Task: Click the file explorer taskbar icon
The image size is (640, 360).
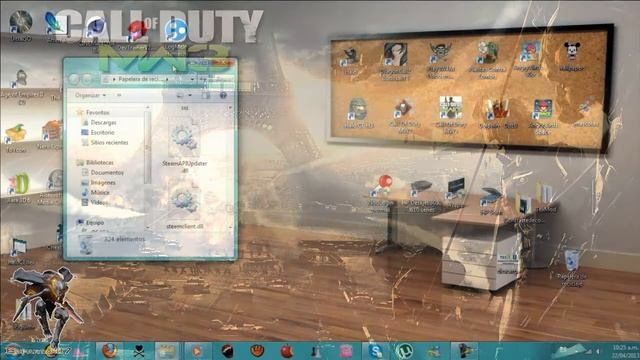Action: click(x=167, y=351)
